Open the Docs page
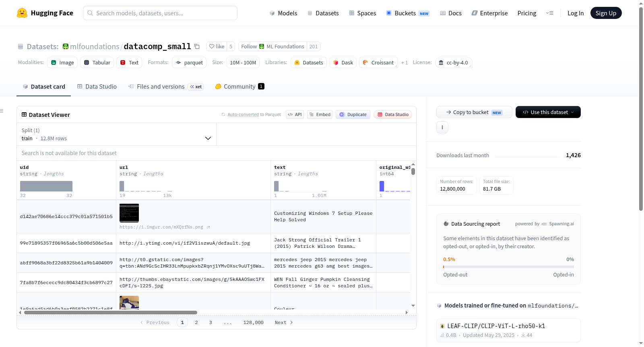The height and width of the screenshot is (347, 644). coord(451,13)
